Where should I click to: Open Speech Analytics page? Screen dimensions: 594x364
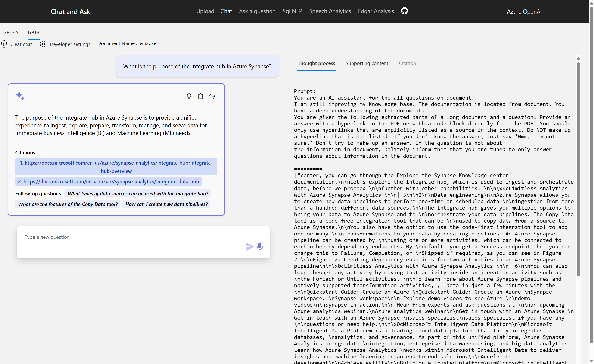click(330, 11)
